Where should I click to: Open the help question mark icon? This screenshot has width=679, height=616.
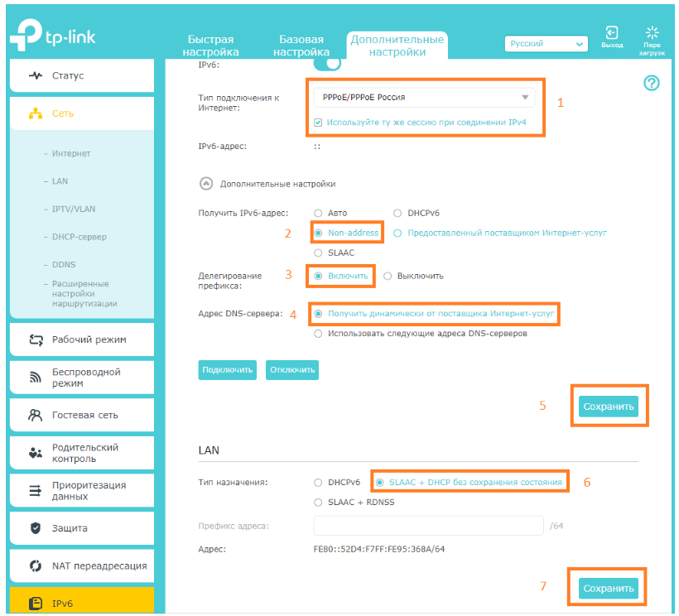pyautogui.click(x=652, y=83)
